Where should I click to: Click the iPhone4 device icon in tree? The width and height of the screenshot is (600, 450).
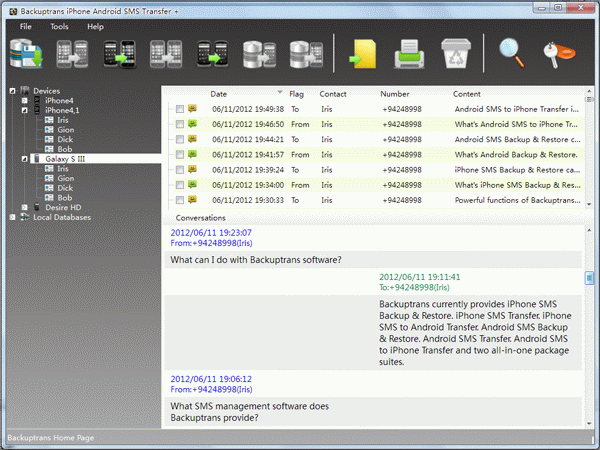tap(37, 101)
